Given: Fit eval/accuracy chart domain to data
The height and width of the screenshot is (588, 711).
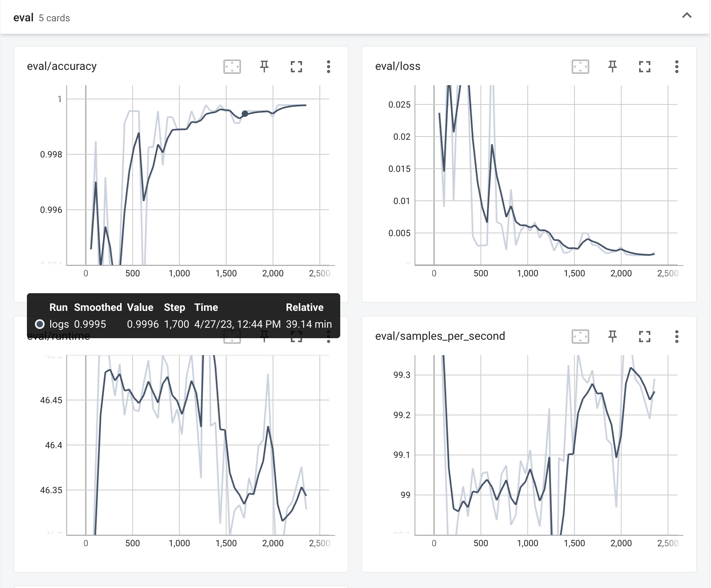Looking at the screenshot, I should tap(232, 67).
